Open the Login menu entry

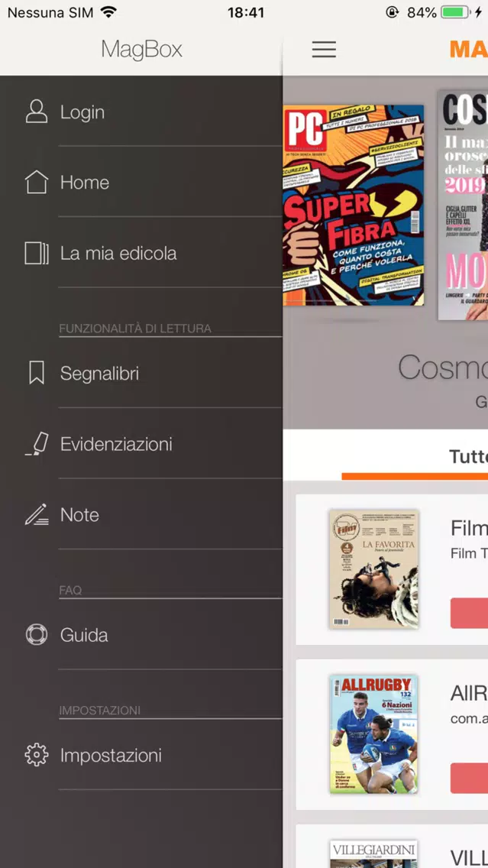tap(141, 112)
